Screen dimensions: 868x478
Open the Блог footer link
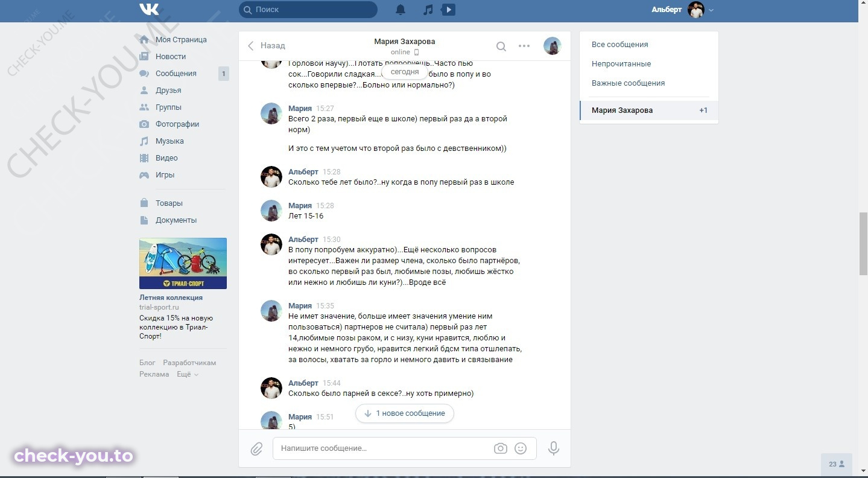pos(147,363)
